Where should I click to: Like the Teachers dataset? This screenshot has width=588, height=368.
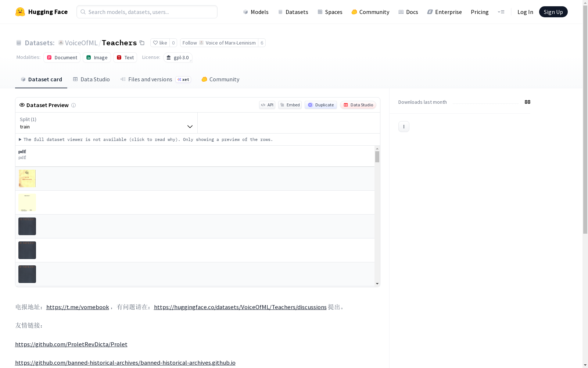[160, 43]
